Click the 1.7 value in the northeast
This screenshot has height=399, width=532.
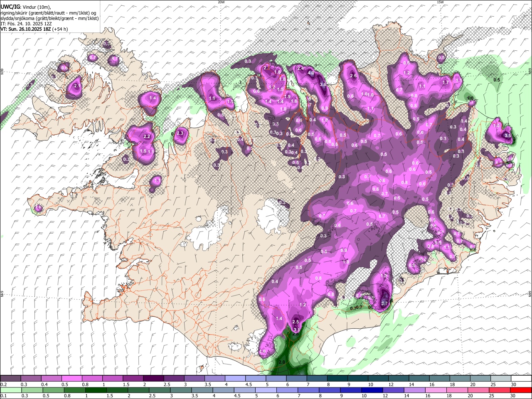(446, 82)
